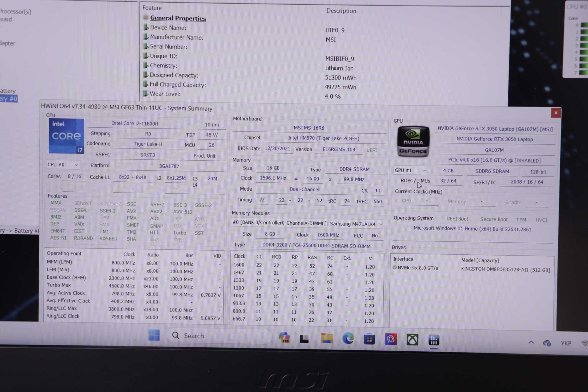Image resolution: width=588 pixels, height=392 pixels.
Task: Expand the memory module selection dropdown
Action: coord(308,224)
